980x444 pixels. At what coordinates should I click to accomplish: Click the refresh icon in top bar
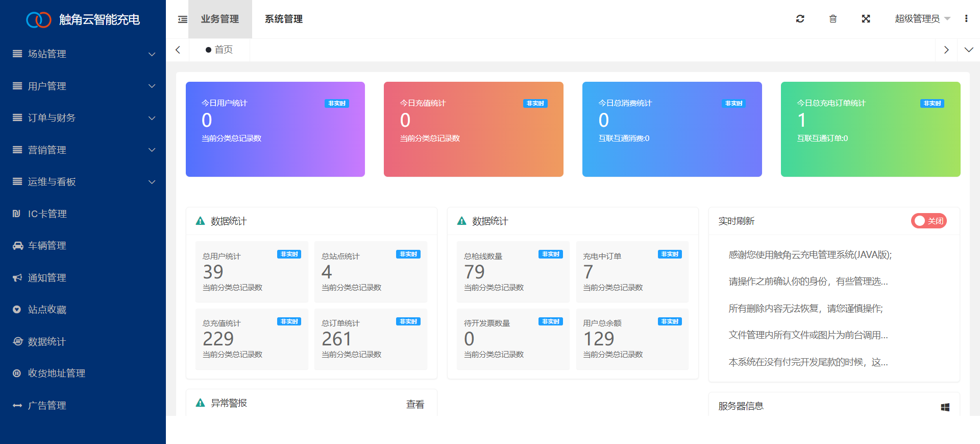click(800, 19)
